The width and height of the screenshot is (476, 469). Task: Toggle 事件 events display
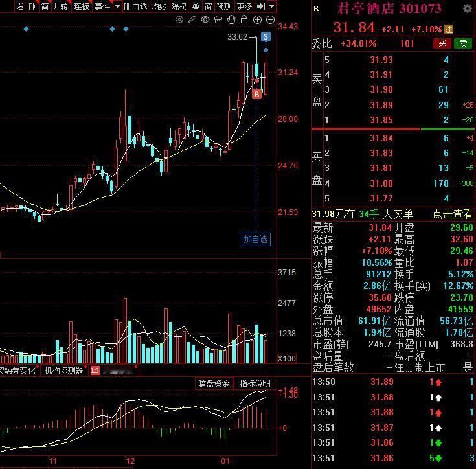point(102,6)
